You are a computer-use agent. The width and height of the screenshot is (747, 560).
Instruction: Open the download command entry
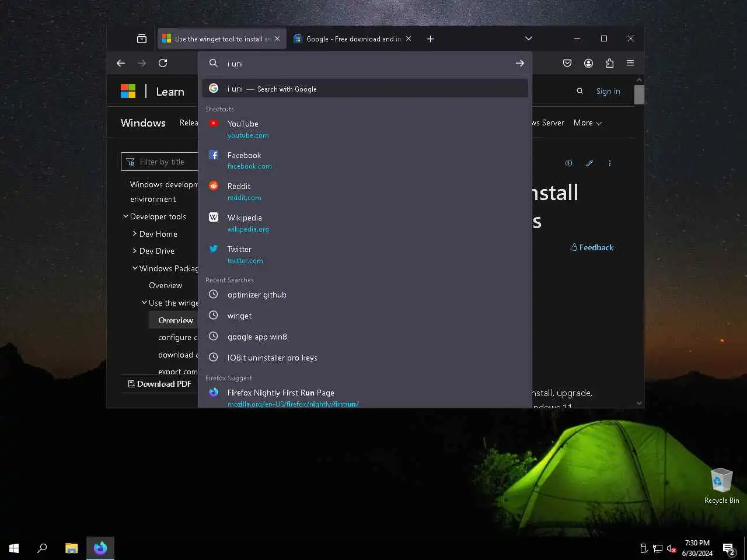point(178,355)
